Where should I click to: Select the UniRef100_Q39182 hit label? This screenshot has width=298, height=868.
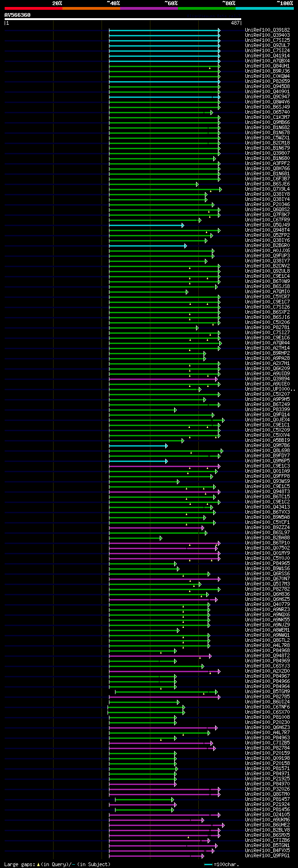(x=267, y=30)
